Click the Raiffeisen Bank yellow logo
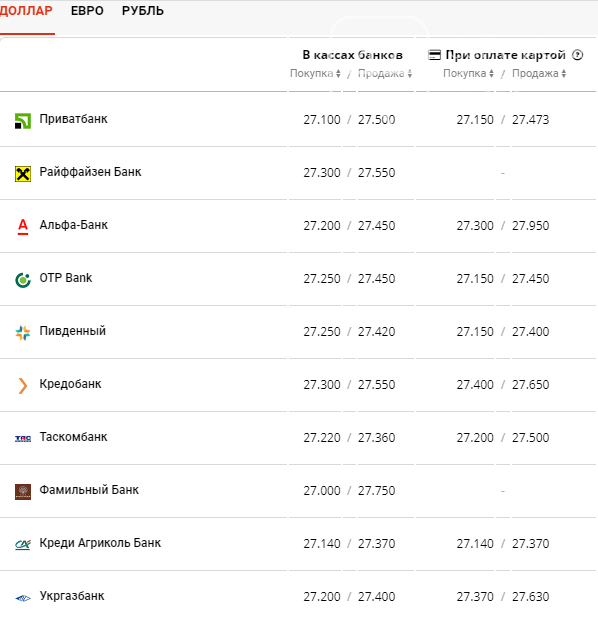This screenshot has width=598, height=617. [23, 174]
